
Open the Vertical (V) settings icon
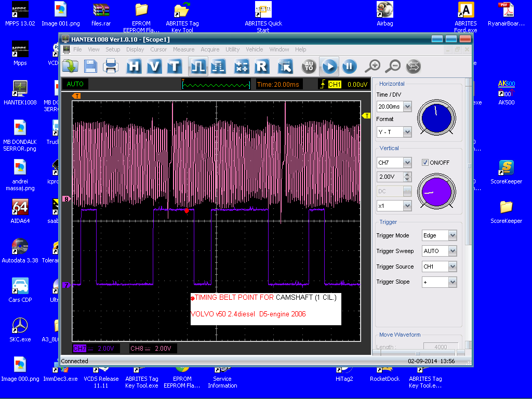point(154,66)
